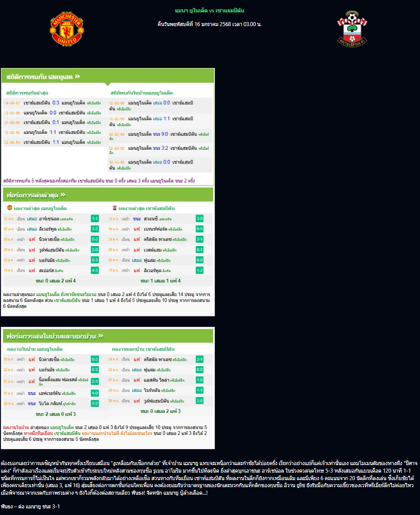
Task: Select the 30-12-60 home meeting row
Action: (x=160, y=165)
